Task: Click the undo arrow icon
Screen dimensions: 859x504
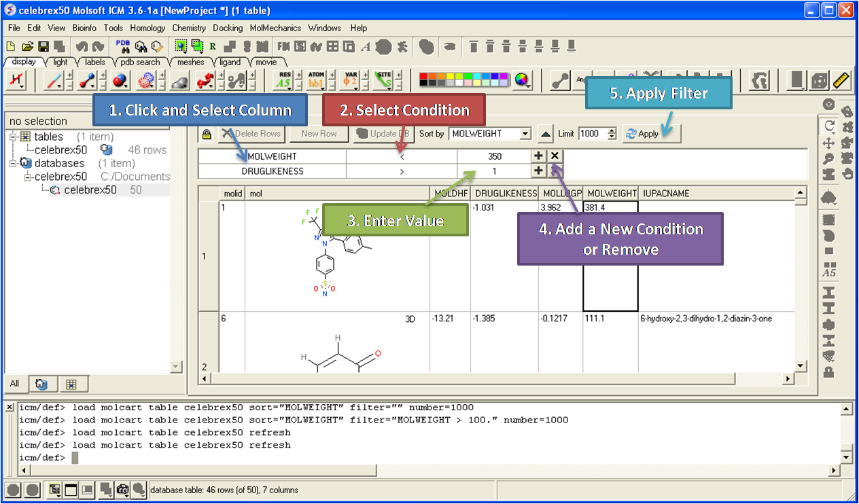Action: click(x=82, y=47)
